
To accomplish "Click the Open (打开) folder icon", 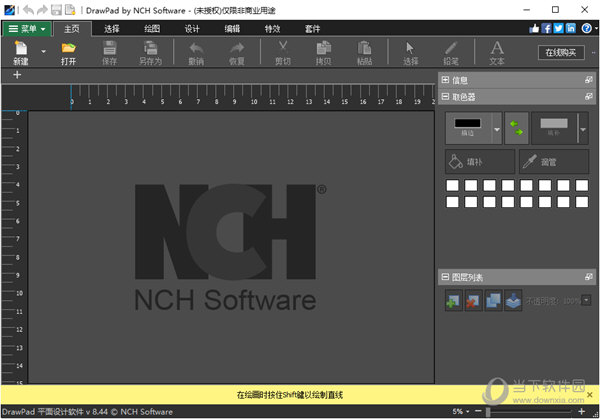I will coord(68,48).
